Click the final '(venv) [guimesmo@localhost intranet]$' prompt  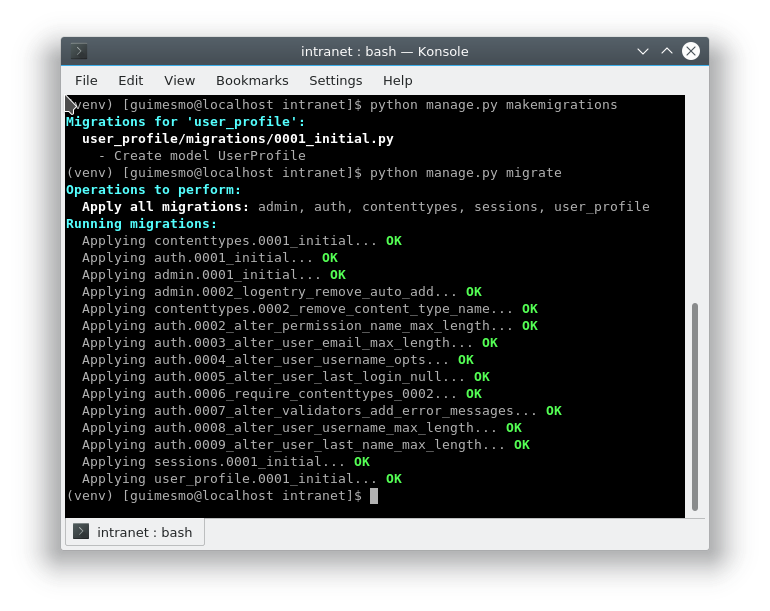[x=214, y=496]
